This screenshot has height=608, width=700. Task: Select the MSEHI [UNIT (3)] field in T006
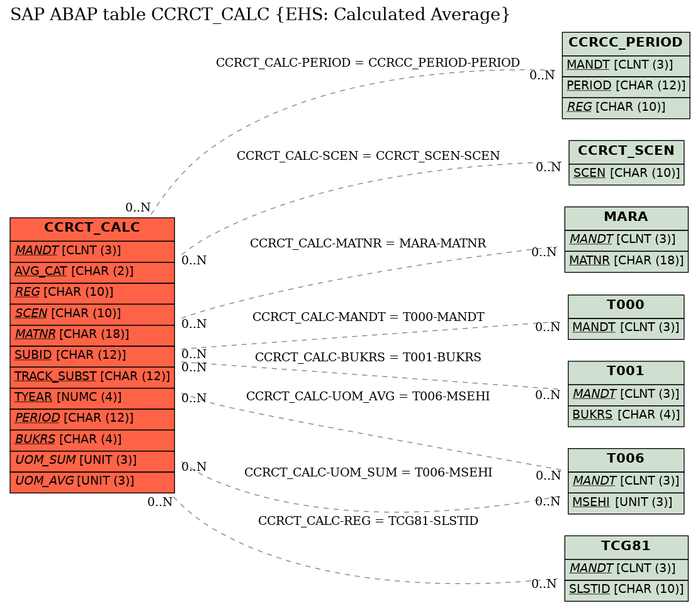pos(626,503)
